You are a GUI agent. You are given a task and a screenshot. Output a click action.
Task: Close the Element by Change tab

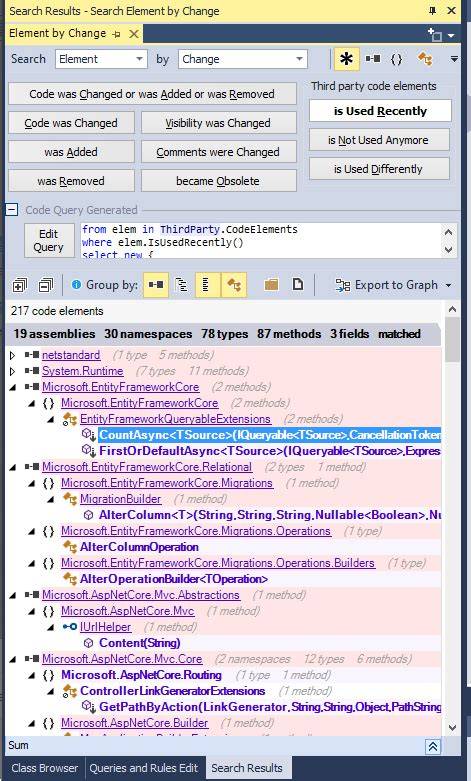[134, 34]
